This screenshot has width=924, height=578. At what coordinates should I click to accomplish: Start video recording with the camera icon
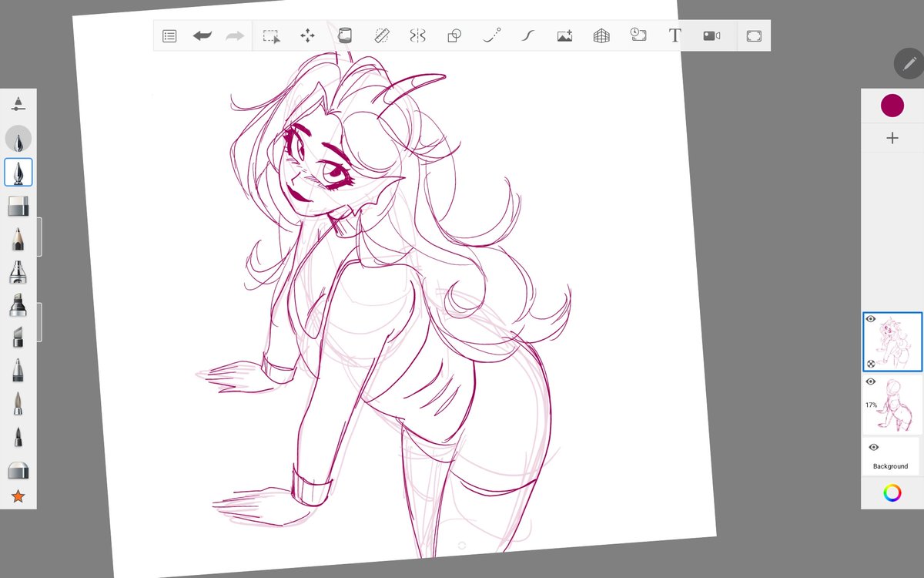coord(711,35)
